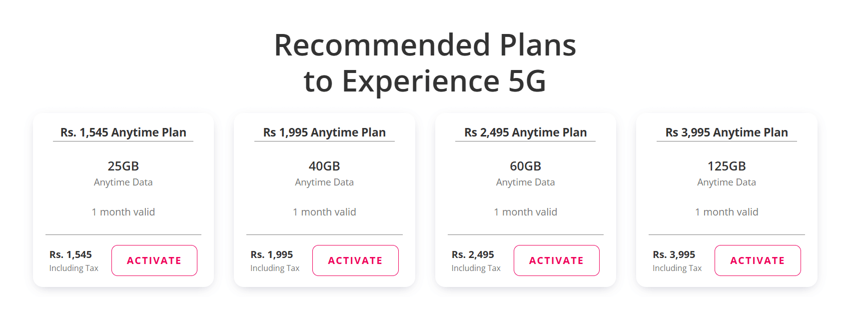Image resolution: width=868 pixels, height=314 pixels.
Task: Click the Rs 1,995 Anytime Plan heading
Action: pyautogui.click(x=324, y=132)
